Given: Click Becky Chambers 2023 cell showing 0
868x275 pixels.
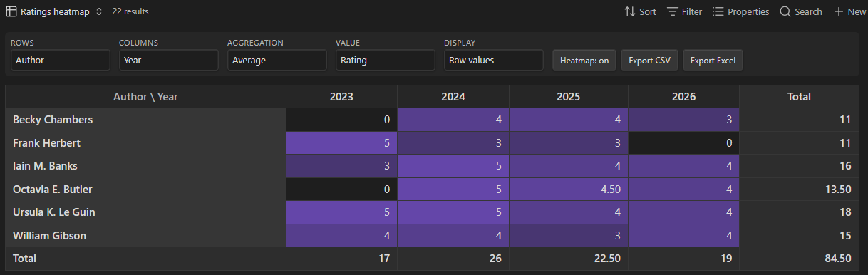Looking at the screenshot, I should [x=342, y=120].
